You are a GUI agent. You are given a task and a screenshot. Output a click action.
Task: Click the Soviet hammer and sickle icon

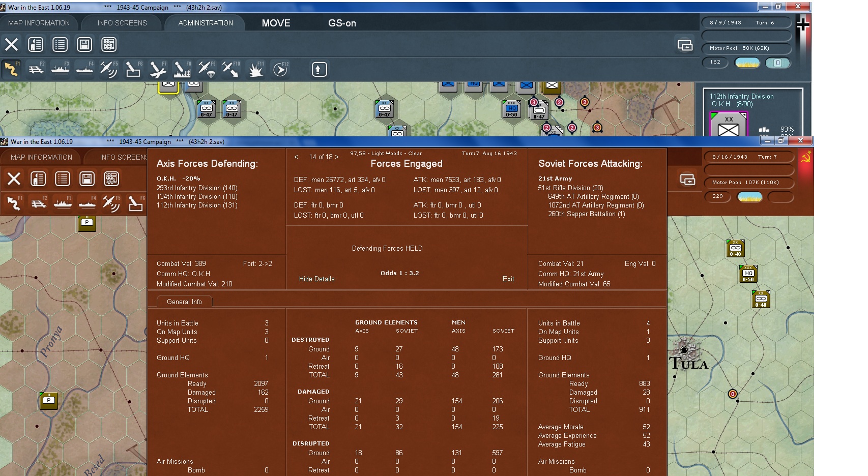(805, 158)
